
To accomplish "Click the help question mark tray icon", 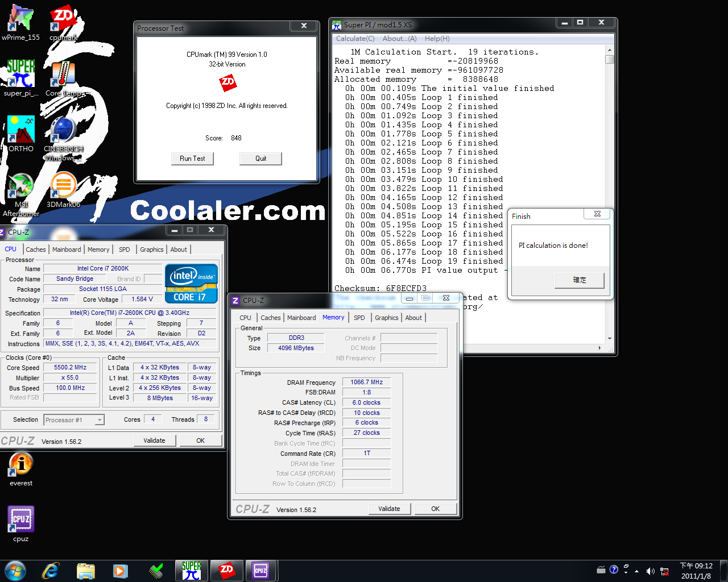I will pos(614,569).
